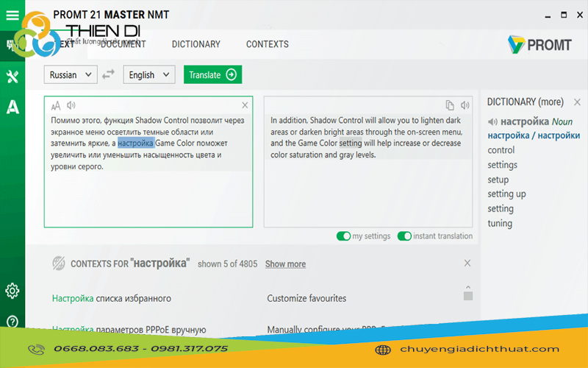Clear the source text with X

[245, 105]
